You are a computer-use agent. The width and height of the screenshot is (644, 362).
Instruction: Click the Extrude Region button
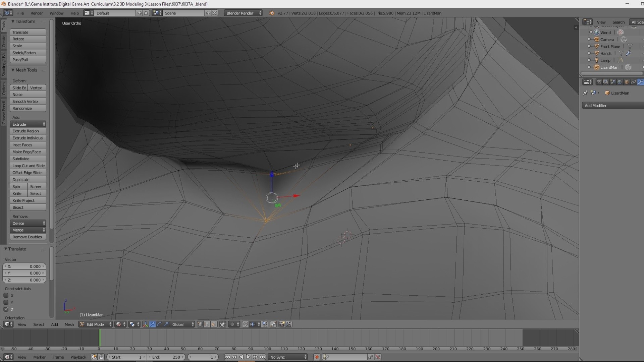click(x=28, y=131)
